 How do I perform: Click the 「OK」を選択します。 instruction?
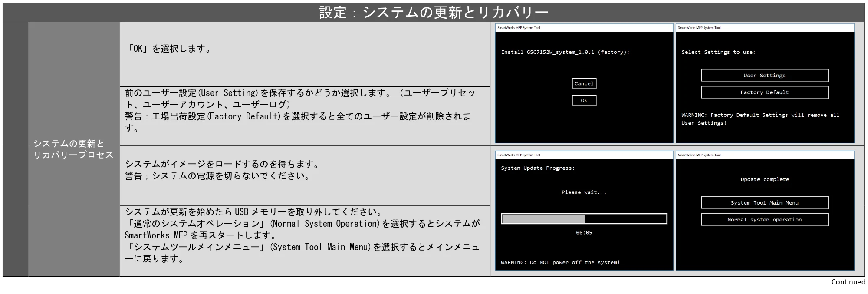point(169,49)
